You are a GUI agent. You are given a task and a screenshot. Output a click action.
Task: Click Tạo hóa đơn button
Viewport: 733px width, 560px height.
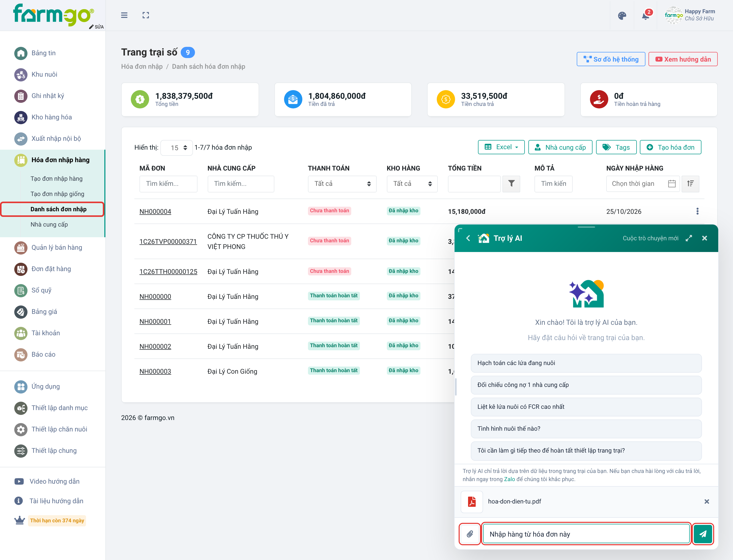(670, 147)
